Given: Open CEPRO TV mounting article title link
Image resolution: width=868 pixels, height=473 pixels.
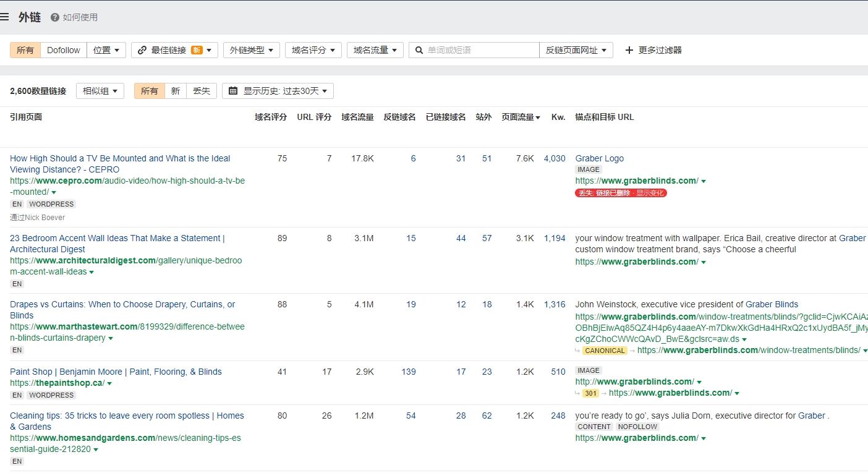Looking at the screenshot, I should [120, 164].
